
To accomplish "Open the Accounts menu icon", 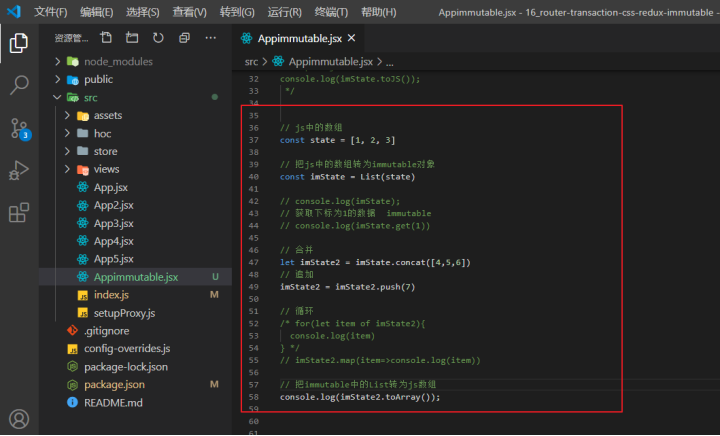I will coord(19,419).
